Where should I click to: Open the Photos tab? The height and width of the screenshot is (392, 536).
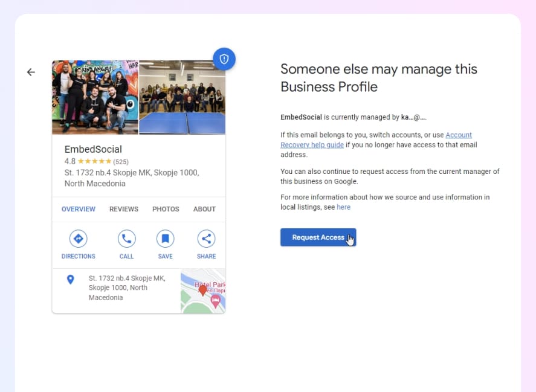click(166, 209)
